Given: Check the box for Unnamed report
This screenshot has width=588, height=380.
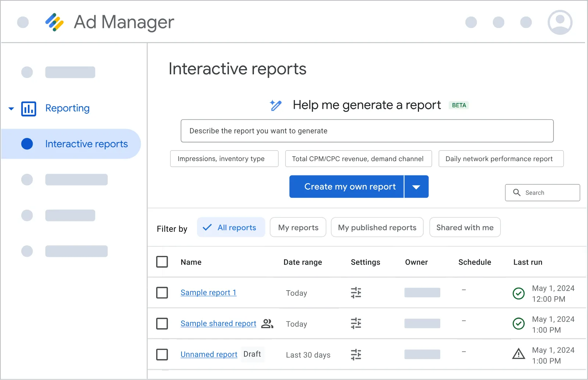Looking at the screenshot, I should [162, 355].
